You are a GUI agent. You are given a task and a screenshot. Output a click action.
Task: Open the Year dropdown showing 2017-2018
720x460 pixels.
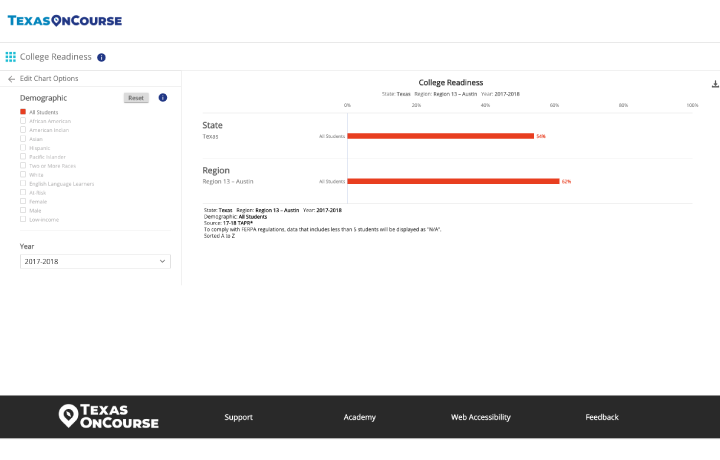(95, 261)
